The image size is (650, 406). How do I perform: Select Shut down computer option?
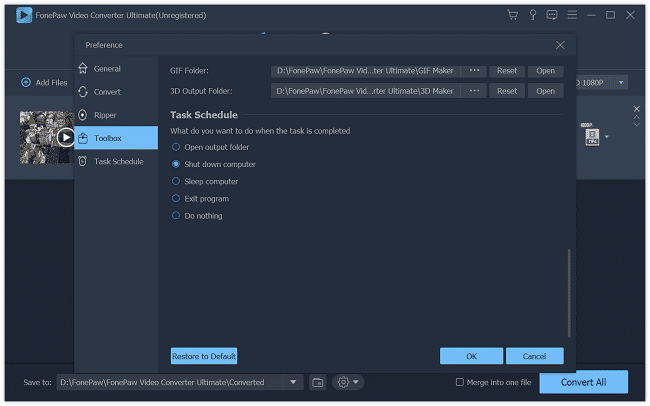tap(176, 164)
